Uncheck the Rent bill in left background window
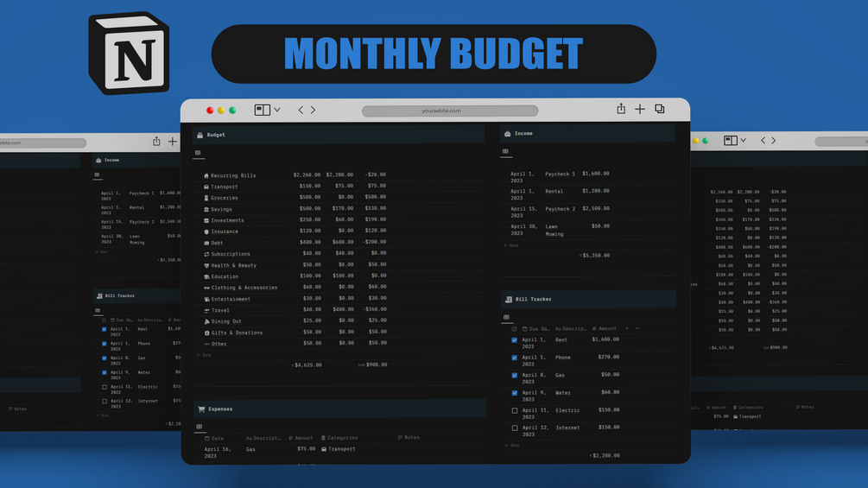 click(104, 329)
